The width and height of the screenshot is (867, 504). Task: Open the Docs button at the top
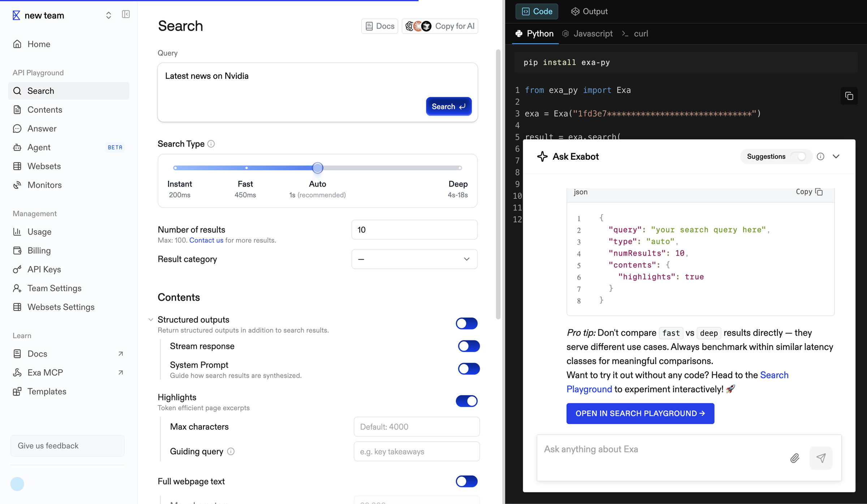click(x=380, y=26)
